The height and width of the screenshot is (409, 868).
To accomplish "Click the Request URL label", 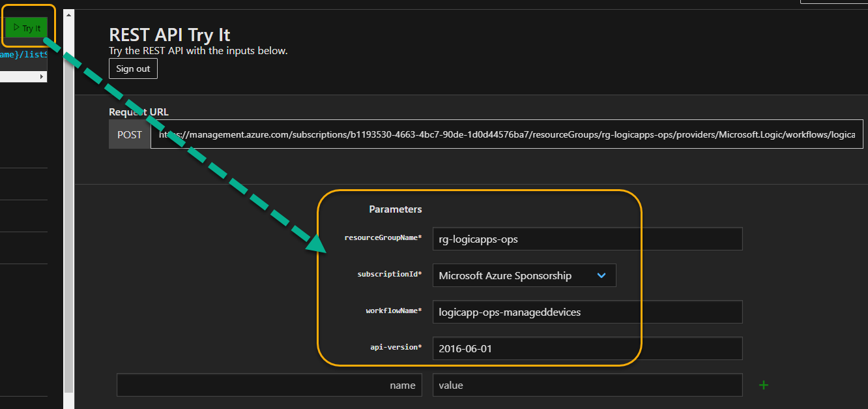I will pos(139,112).
